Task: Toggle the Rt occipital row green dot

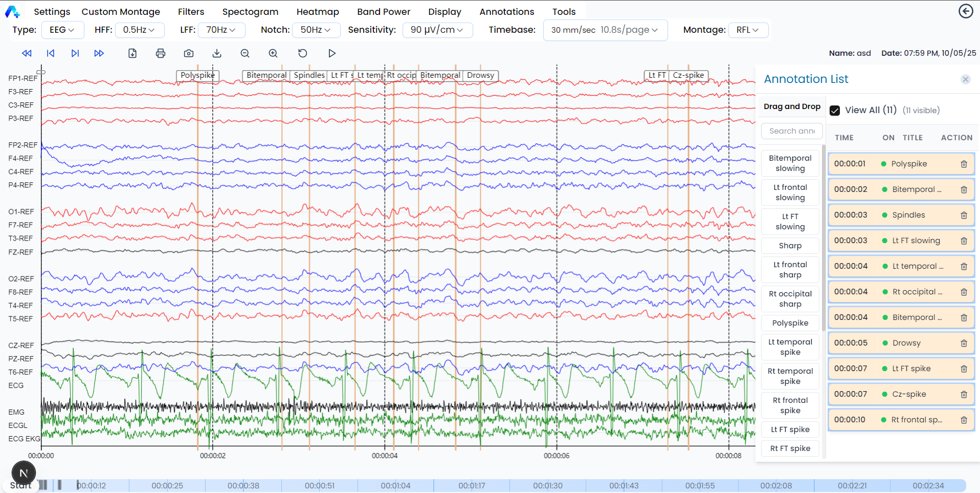Action: [x=885, y=292]
